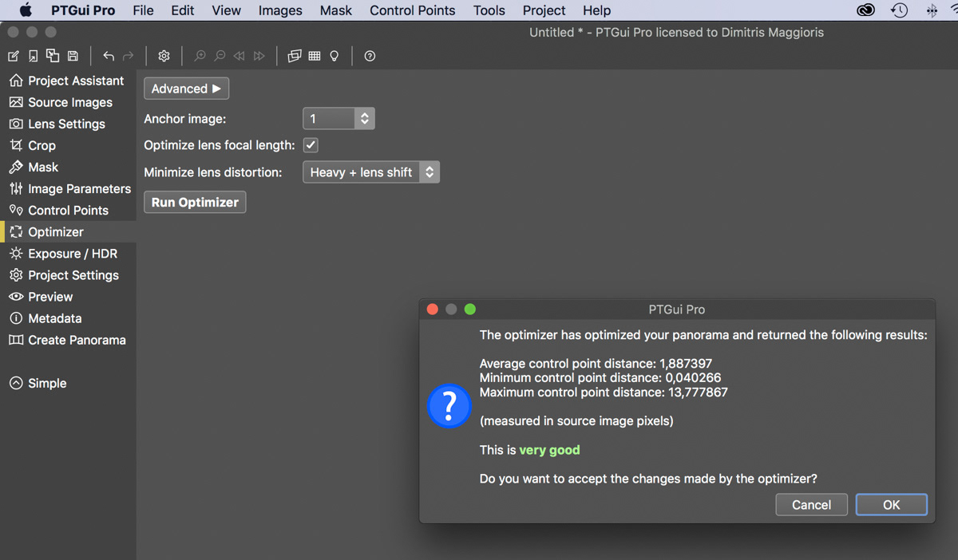
Task: Click the Open Project toolbar icon
Action: [33, 56]
